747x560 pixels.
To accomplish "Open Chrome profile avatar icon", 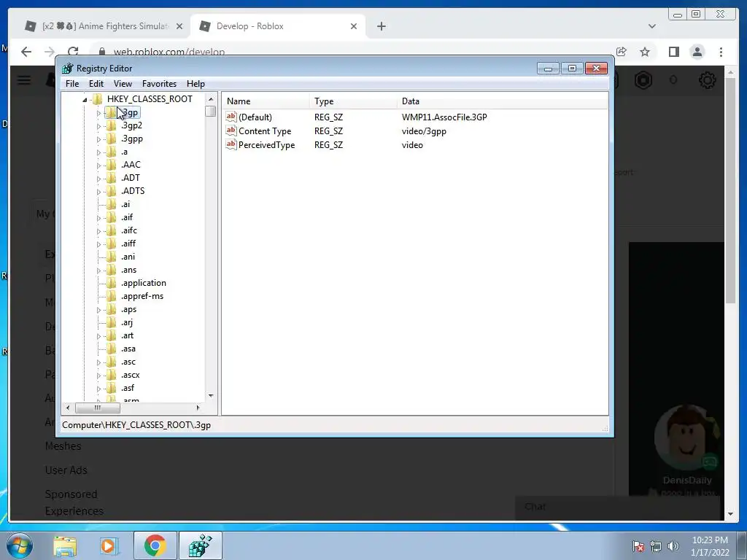I will 697,52.
